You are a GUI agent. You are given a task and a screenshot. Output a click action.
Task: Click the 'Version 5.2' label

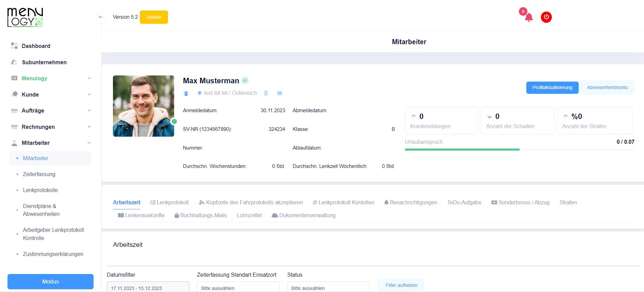[x=125, y=17]
